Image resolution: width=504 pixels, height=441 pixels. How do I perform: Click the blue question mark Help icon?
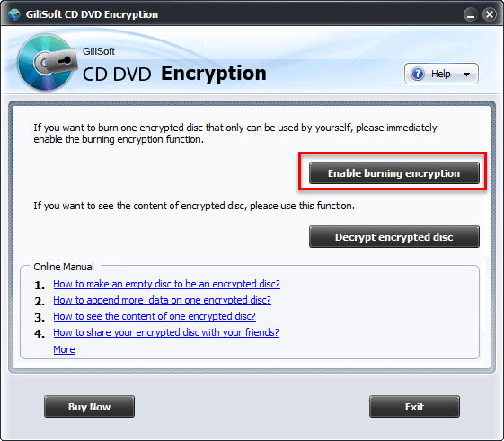tap(418, 74)
